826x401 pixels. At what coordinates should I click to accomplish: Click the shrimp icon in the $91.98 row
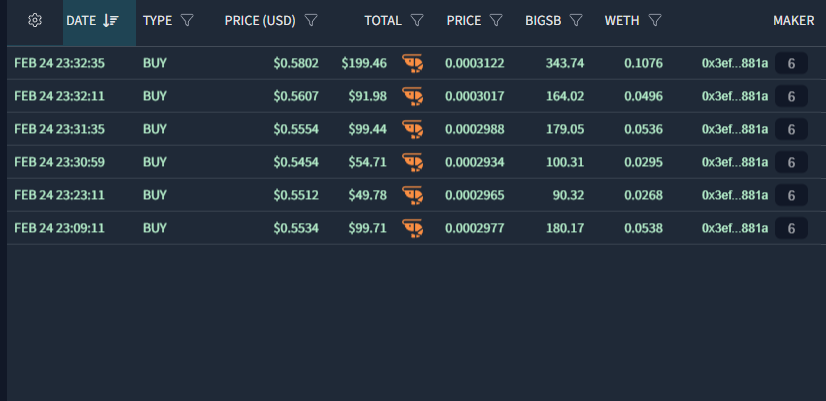tap(413, 96)
